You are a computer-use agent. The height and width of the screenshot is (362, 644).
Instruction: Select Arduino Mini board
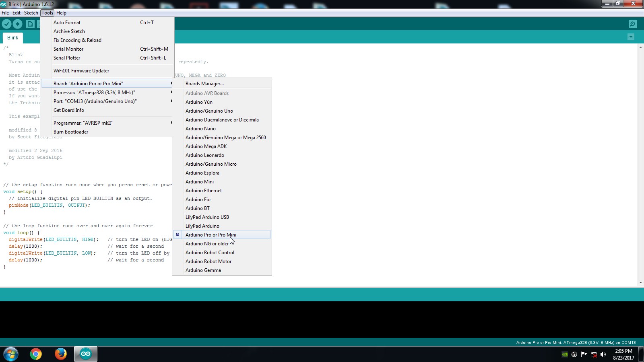[x=222, y=182]
